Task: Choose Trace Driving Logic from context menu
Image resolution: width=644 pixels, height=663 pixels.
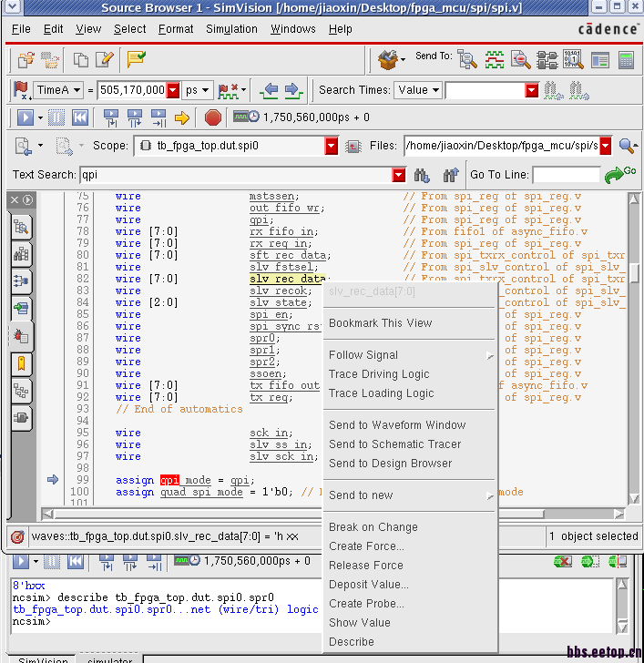Action: click(x=378, y=374)
